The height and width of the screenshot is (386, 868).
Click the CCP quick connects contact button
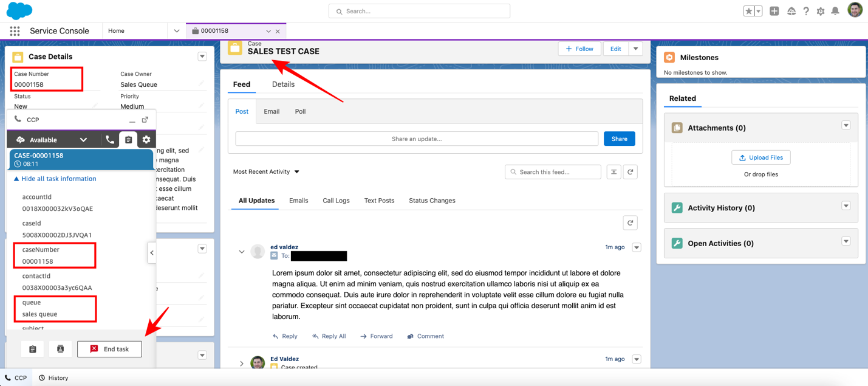60,349
